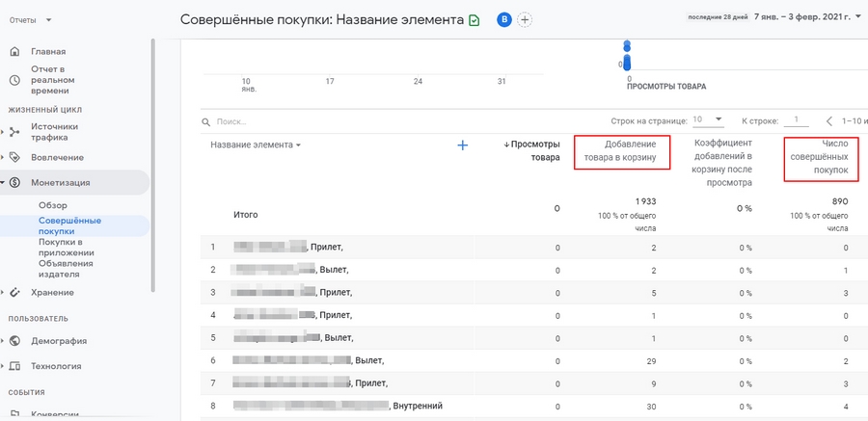868x421 pixels.
Task: Sort by Коэффициент добавлений в корзину
Action: click(x=721, y=163)
